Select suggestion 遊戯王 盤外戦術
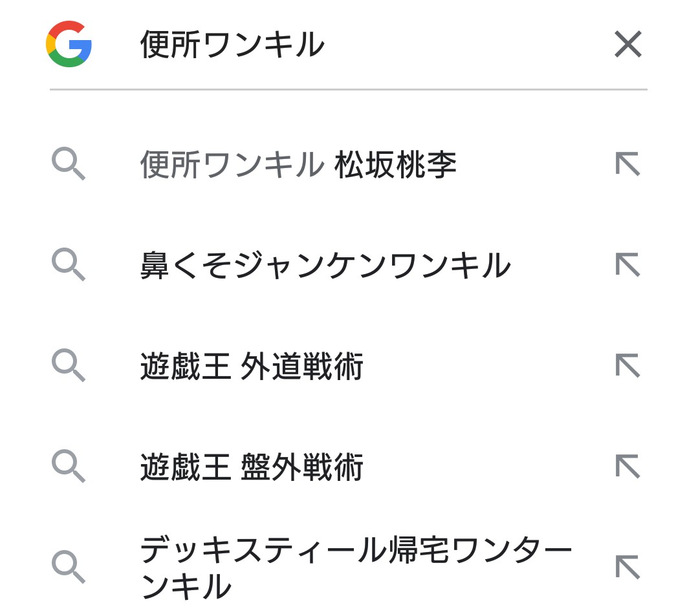The image size is (698, 616). coord(252,467)
